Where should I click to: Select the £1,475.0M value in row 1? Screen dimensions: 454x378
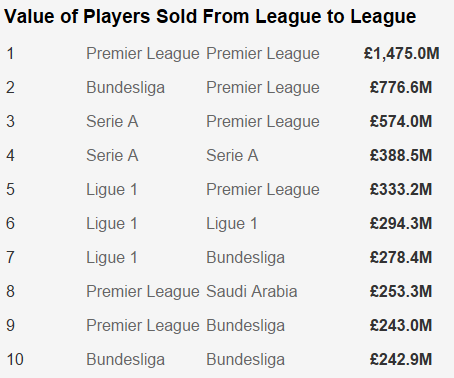(401, 53)
